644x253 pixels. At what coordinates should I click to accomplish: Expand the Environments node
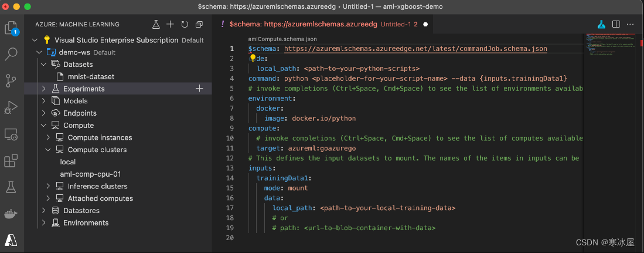43,222
